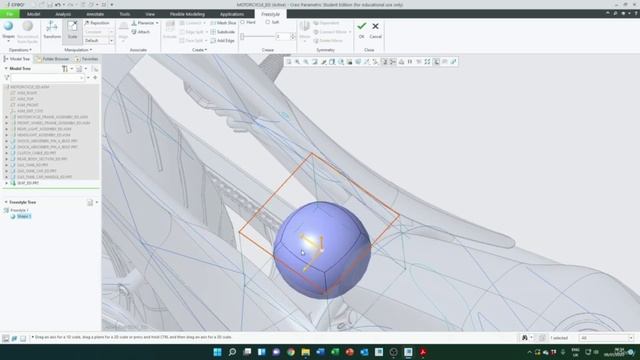Screen dimensions: 640x360
Task: Click the crease value spinner arrows
Action: pos(292,37)
